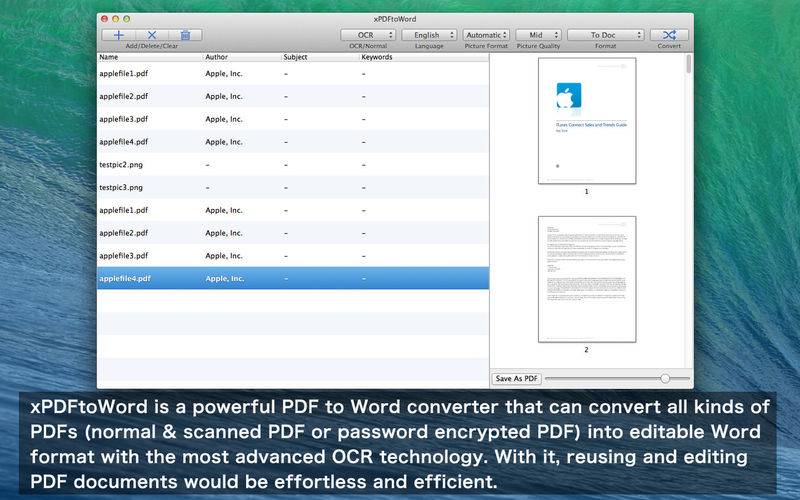The width and height of the screenshot is (800, 500).
Task: Sort by the Keywords column header
Action: point(424,57)
